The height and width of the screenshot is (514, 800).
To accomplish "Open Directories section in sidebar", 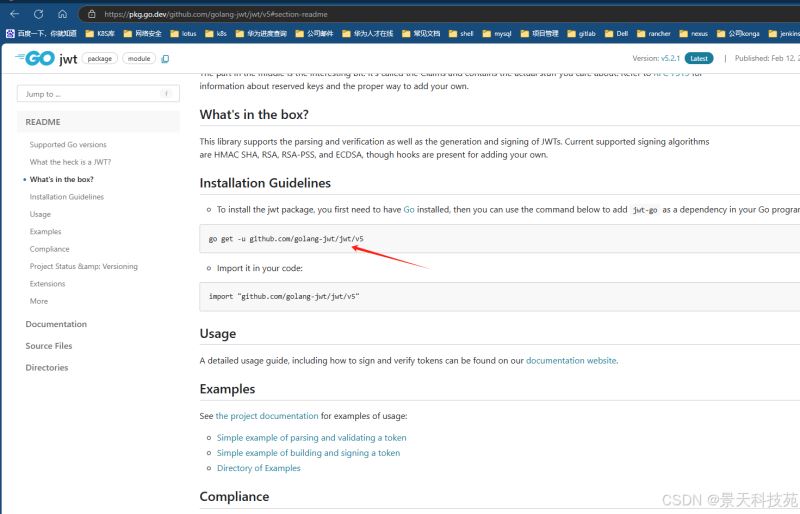I will 47,368.
